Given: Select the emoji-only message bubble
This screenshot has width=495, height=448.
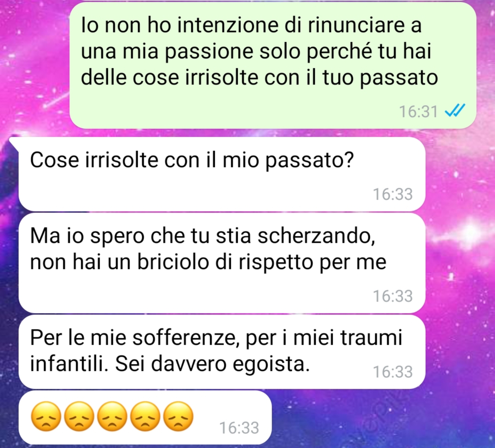Looking at the screenshot, I should (x=145, y=417).
